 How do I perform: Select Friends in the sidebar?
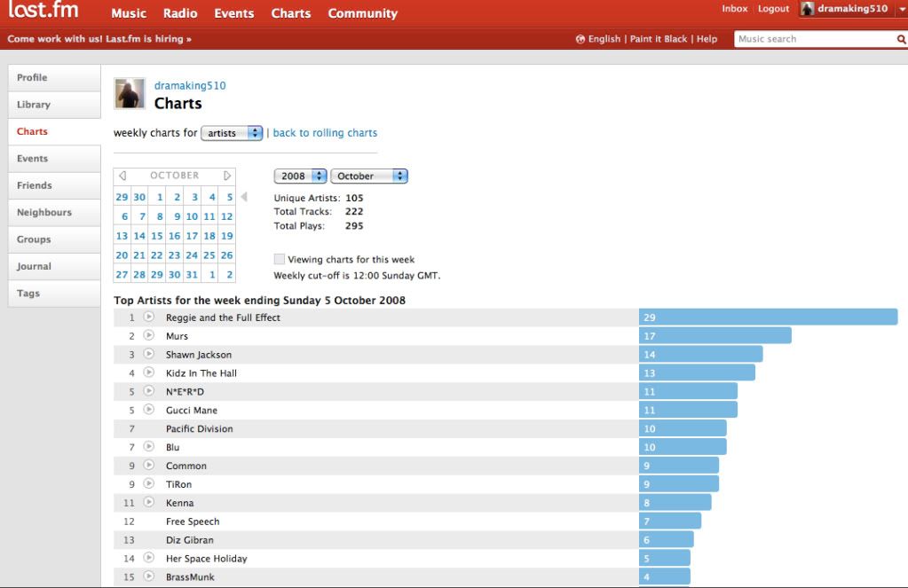click(54, 185)
